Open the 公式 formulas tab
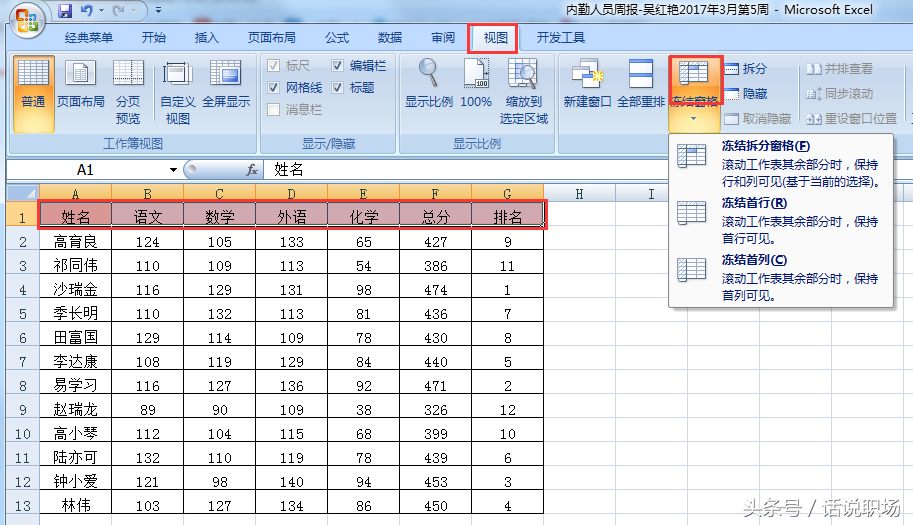The image size is (913, 525). point(337,38)
